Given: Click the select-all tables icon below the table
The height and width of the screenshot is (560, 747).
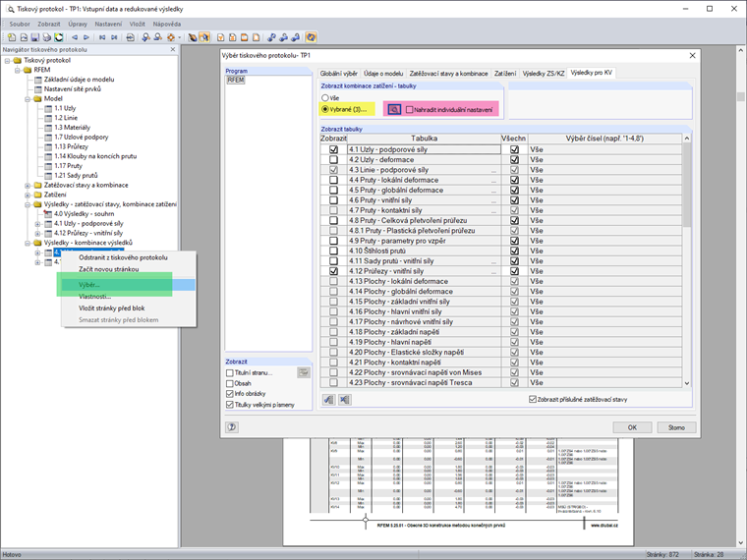Looking at the screenshot, I should pyautogui.click(x=328, y=399).
